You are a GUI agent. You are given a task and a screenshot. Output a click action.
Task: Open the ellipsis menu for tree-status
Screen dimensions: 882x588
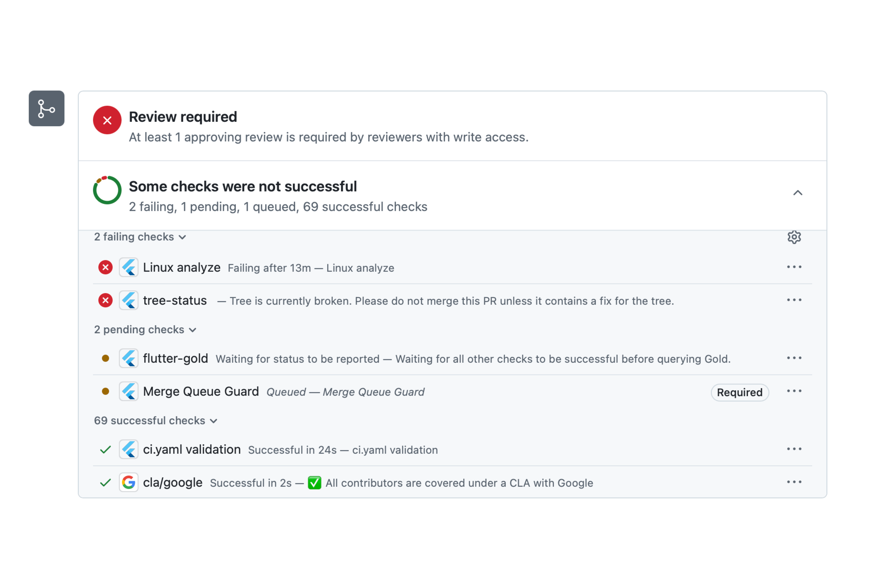pyautogui.click(x=795, y=300)
